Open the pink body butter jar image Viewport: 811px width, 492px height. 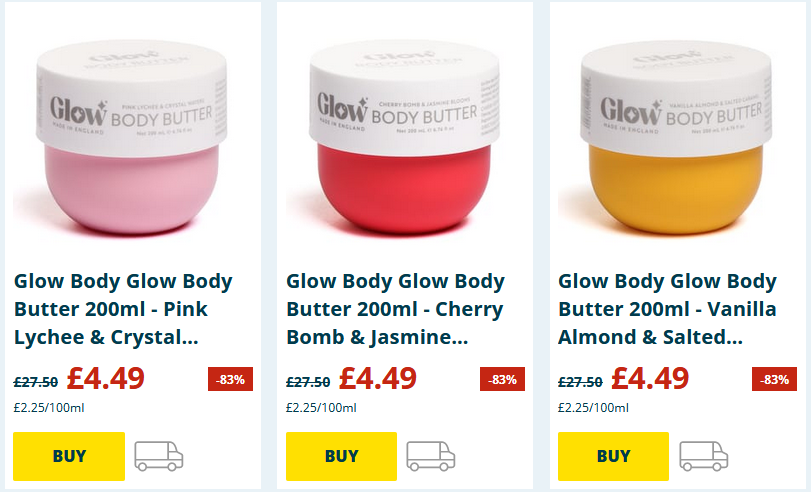click(132, 137)
